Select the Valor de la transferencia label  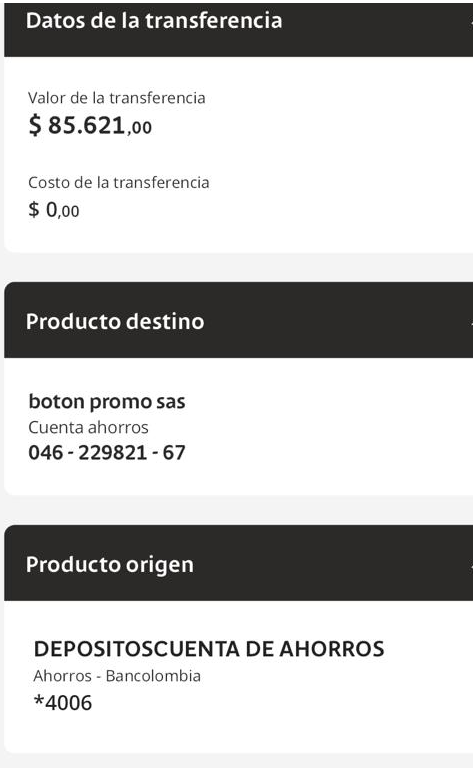pos(117,97)
